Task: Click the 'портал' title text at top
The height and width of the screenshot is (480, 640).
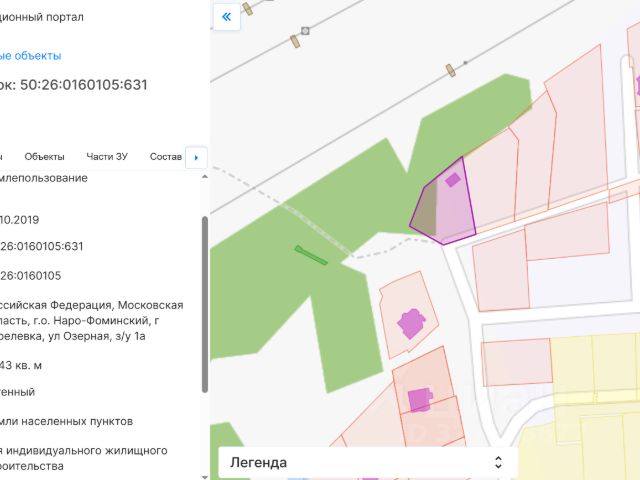Action: pos(64,17)
